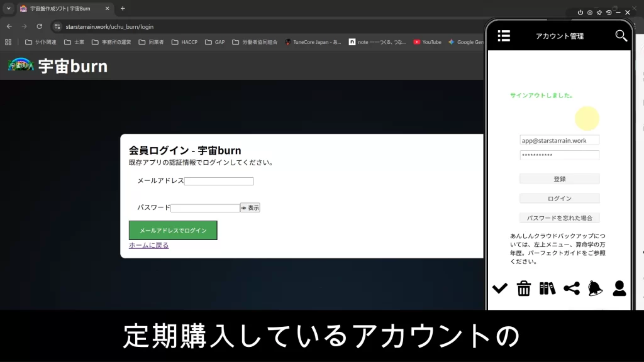The width and height of the screenshot is (644, 362).
Task: Open the user account icon
Action: pyautogui.click(x=619, y=288)
